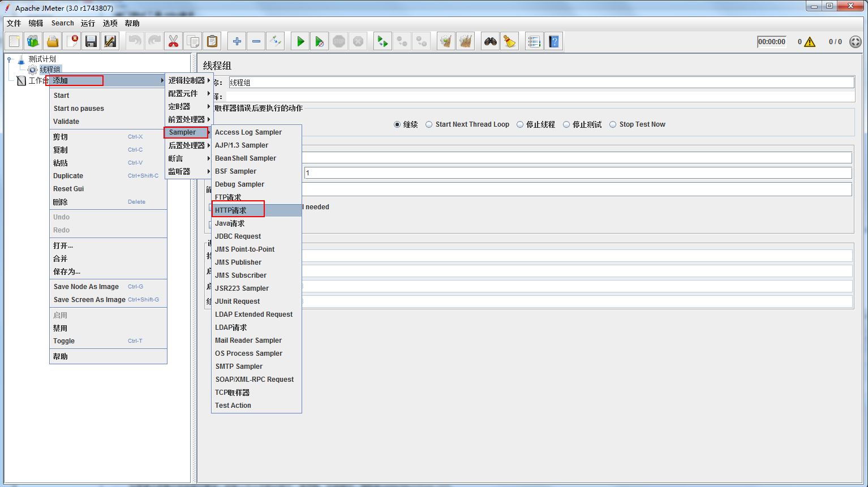Open the 编辑 menu
The width and height of the screenshot is (868, 487).
36,23
